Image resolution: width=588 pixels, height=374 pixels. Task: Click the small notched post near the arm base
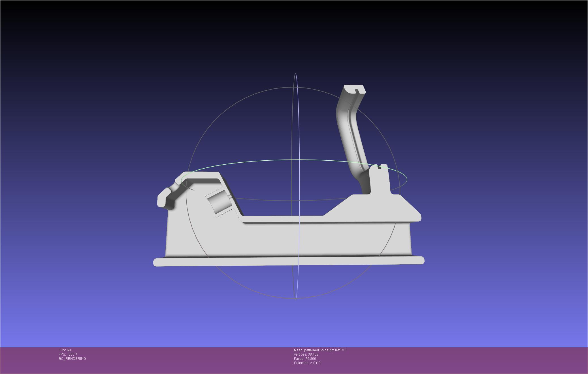pos(380,178)
